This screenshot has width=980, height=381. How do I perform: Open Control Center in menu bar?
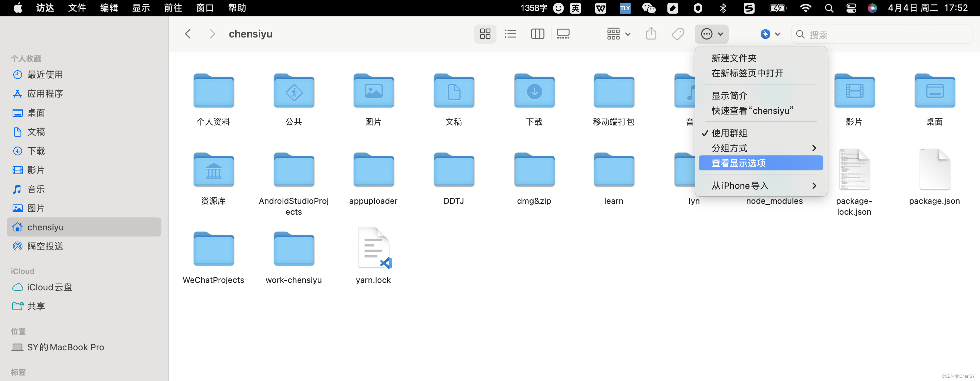point(851,8)
